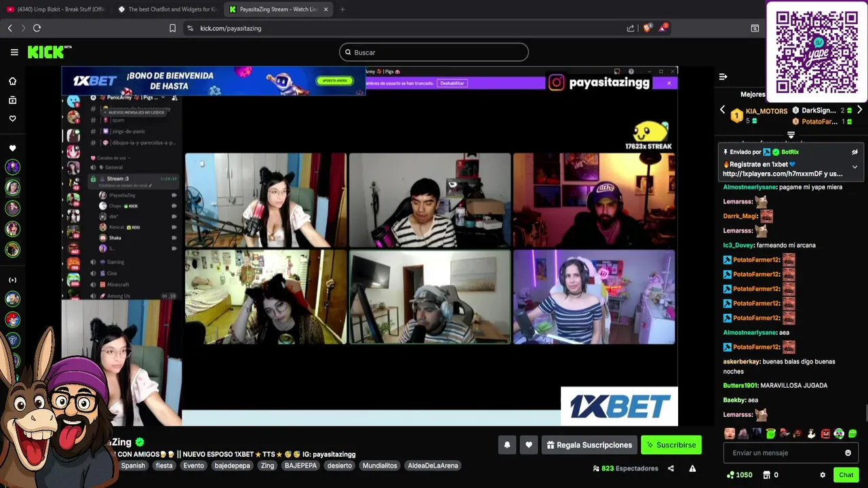
Task: Click the Mundialitos tag
Action: 380,466
